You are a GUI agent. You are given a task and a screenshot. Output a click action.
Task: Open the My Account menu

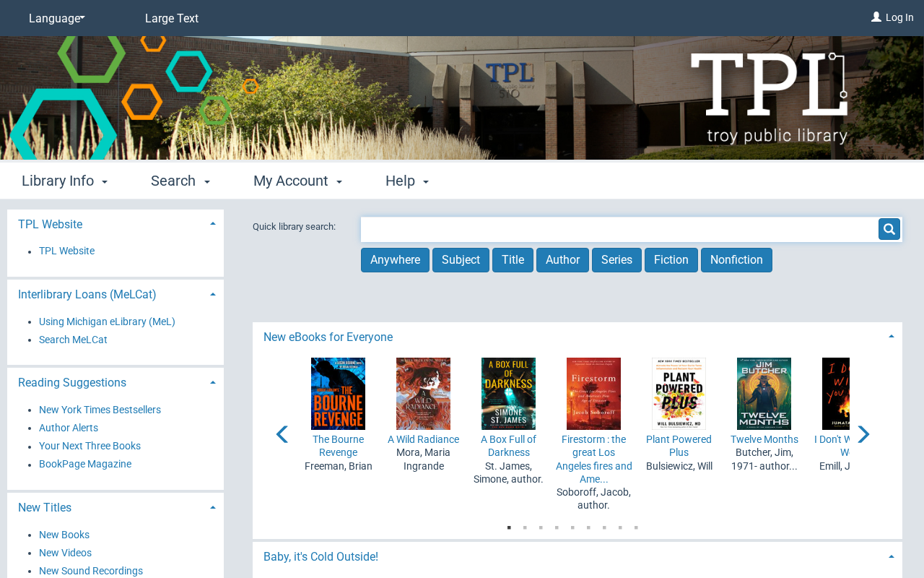coord(297,181)
